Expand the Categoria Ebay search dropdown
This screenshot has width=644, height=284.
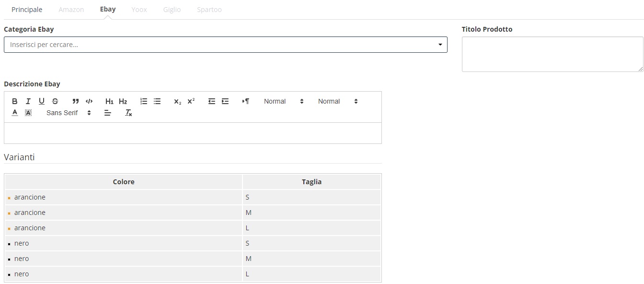coord(226,45)
